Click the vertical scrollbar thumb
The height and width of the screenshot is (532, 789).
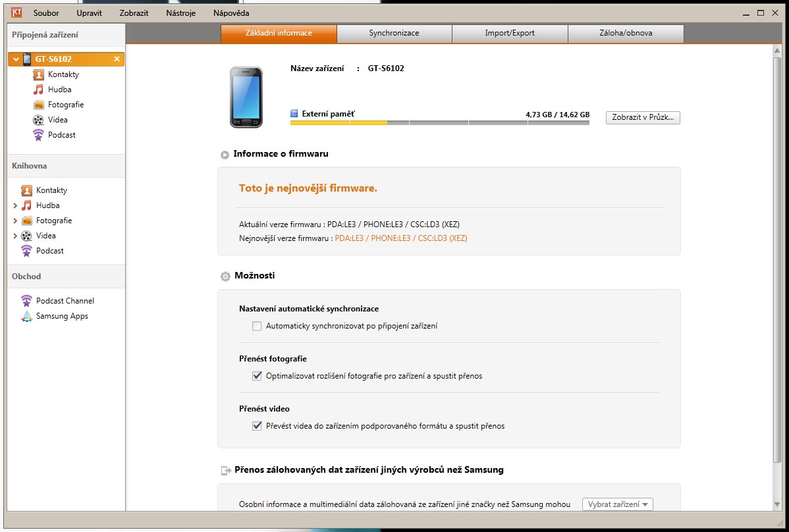pos(777,259)
